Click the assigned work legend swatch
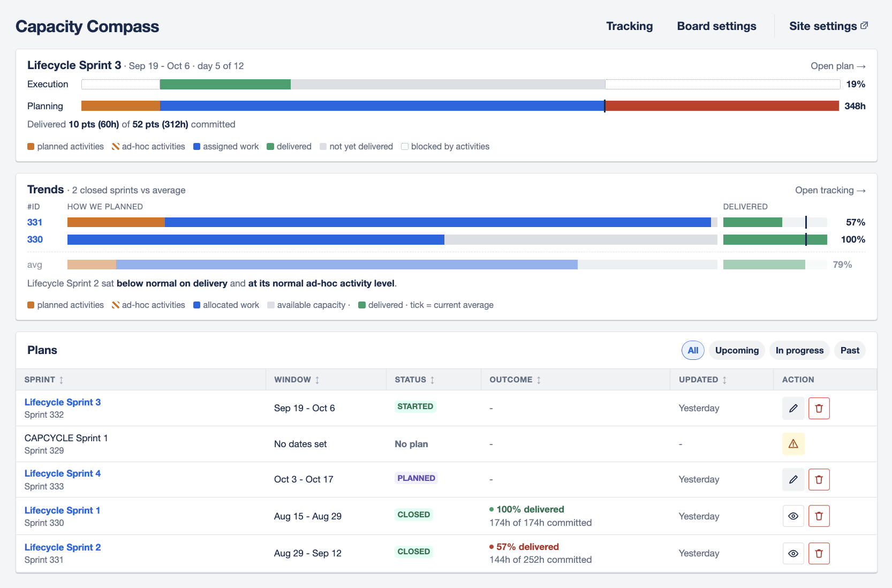 pos(196,147)
